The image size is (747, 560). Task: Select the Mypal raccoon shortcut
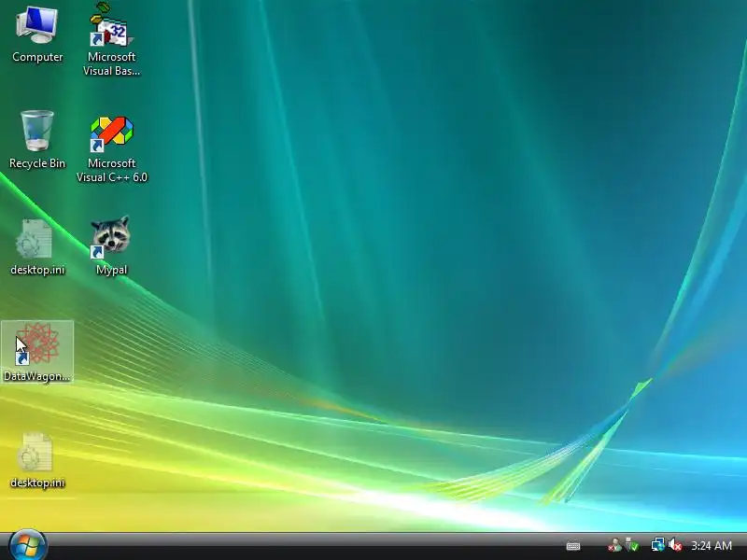pyautogui.click(x=111, y=245)
